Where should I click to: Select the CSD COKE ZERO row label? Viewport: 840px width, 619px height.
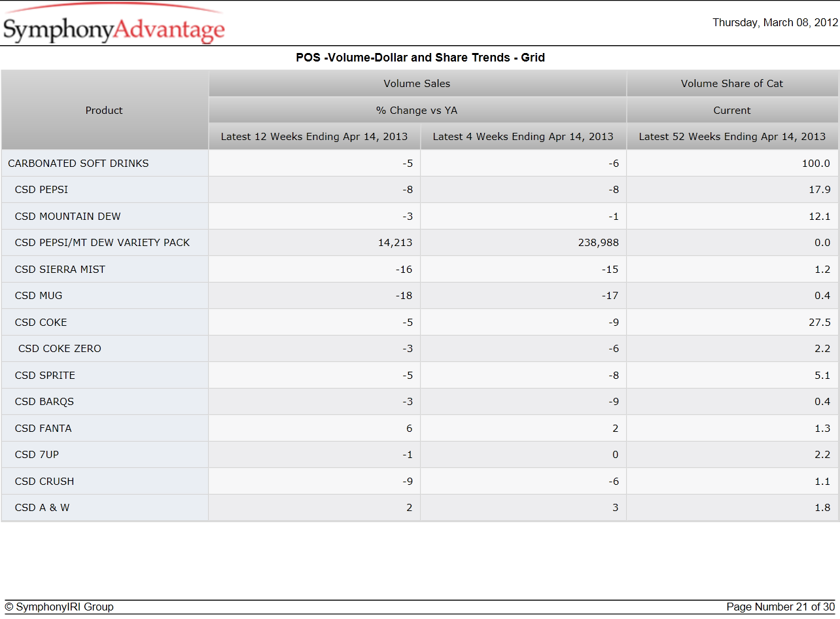(x=60, y=348)
